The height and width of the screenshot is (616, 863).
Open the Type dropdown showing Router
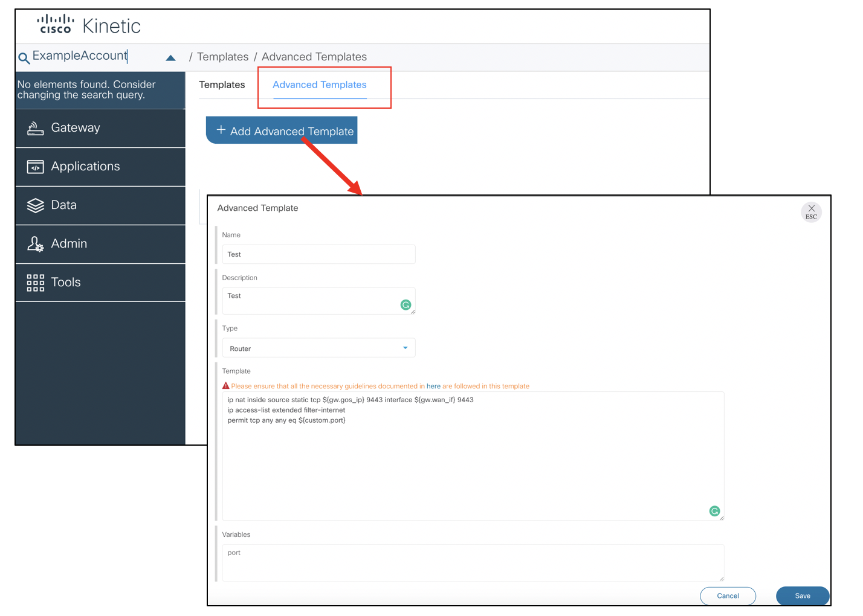(x=318, y=348)
